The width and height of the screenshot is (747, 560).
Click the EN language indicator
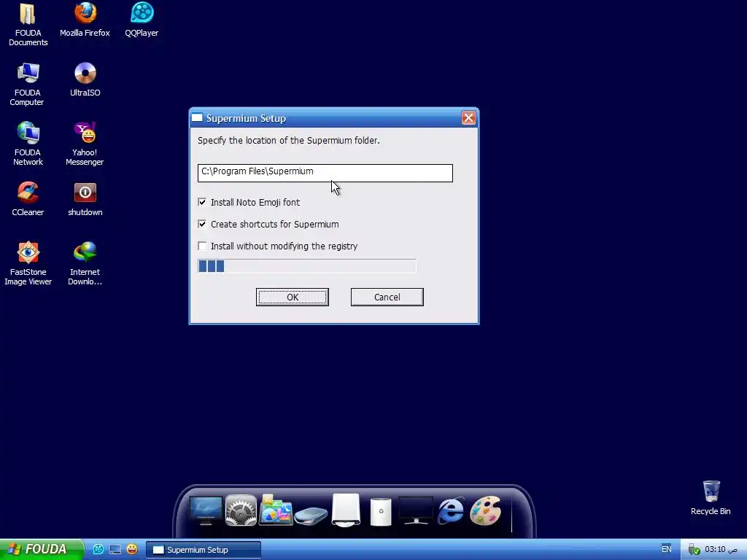pyautogui.click(x=667, y=549)
